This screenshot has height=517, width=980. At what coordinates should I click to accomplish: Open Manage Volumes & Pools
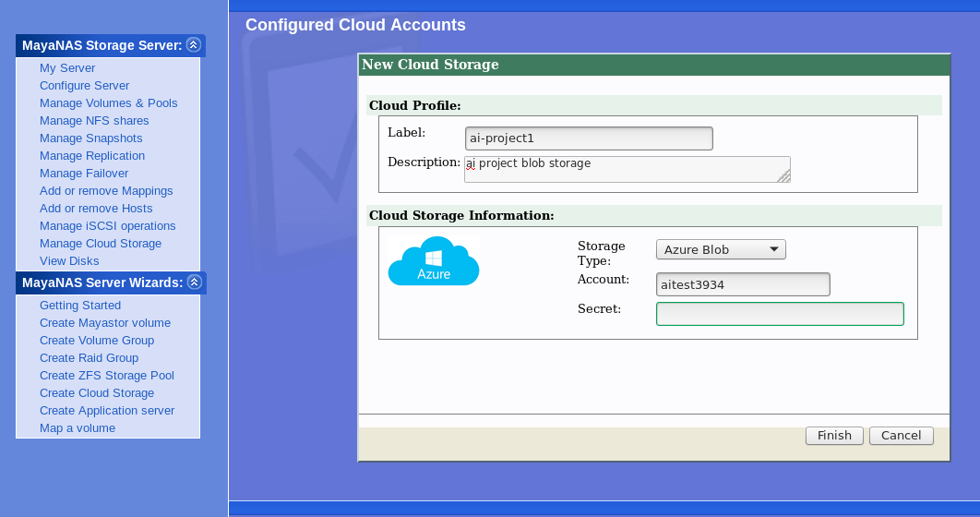[x=108, y=103]
